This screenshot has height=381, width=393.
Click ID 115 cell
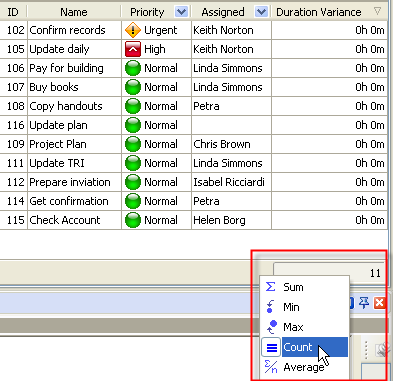pos(16,220)
